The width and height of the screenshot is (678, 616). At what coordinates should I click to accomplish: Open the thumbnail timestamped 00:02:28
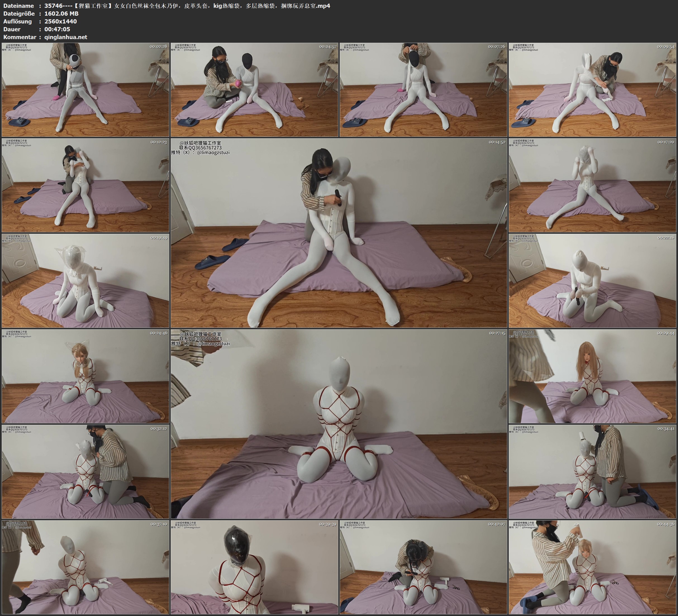[x=85, y=89]
